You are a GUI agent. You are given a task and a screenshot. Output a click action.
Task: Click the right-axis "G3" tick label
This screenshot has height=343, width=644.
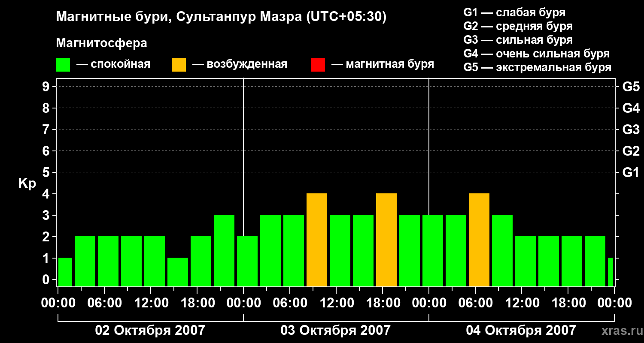(631, 129)
